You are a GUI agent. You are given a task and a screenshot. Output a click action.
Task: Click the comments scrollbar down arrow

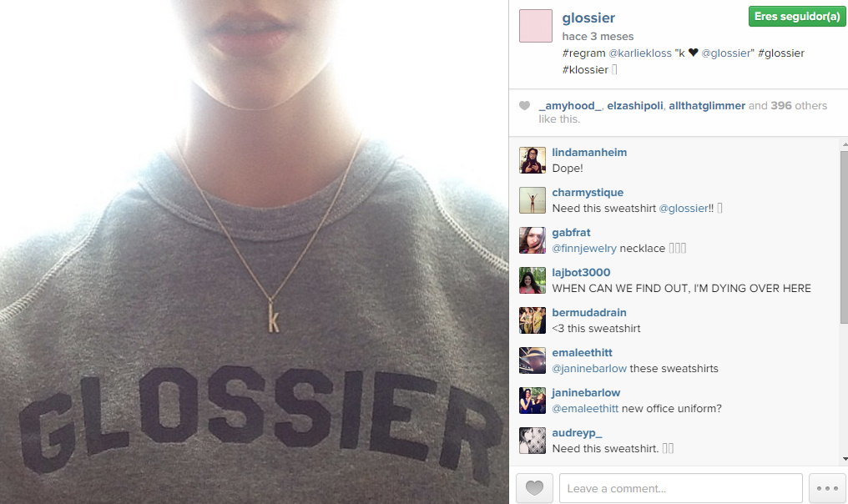point(845,460)
